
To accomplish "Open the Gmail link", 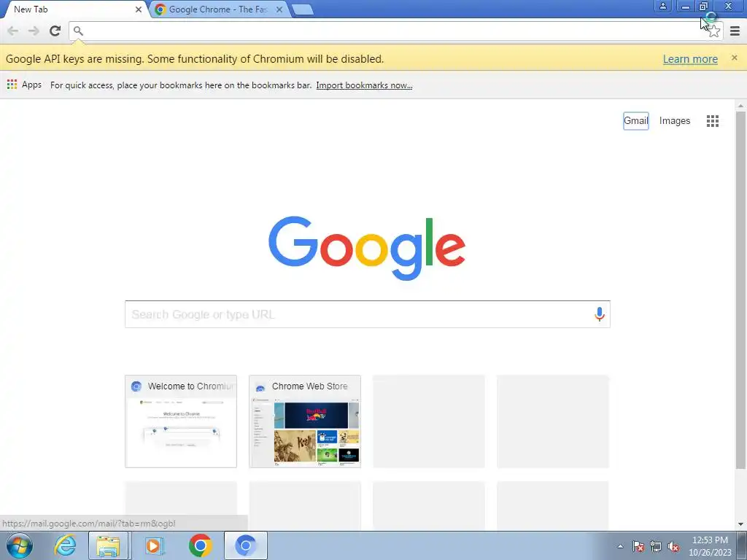I will tap(636, 121).
